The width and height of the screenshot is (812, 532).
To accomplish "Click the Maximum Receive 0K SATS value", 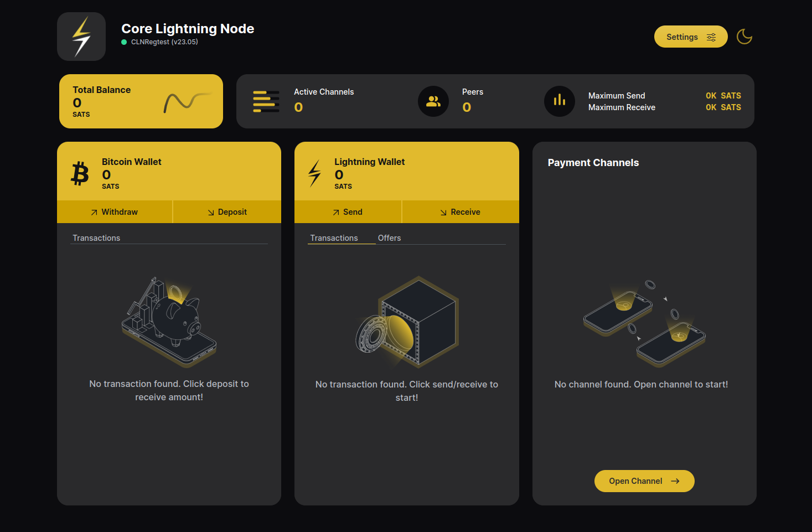I will (723, 107).
